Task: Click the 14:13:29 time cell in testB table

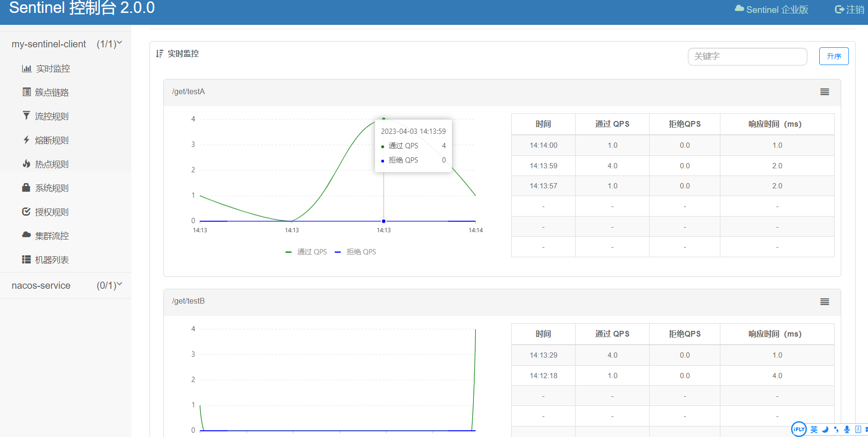Action: coord(543,355)
